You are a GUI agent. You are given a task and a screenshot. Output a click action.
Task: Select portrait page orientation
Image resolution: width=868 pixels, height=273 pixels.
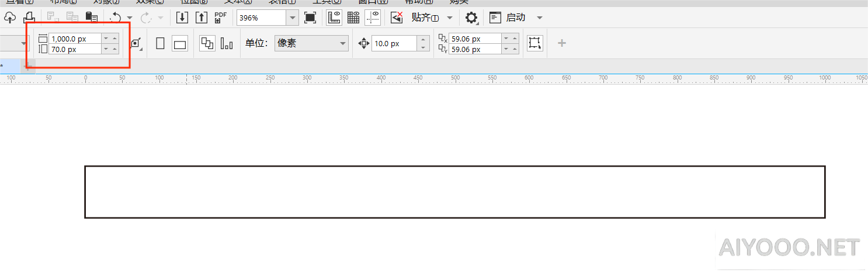tap(161, 43)
